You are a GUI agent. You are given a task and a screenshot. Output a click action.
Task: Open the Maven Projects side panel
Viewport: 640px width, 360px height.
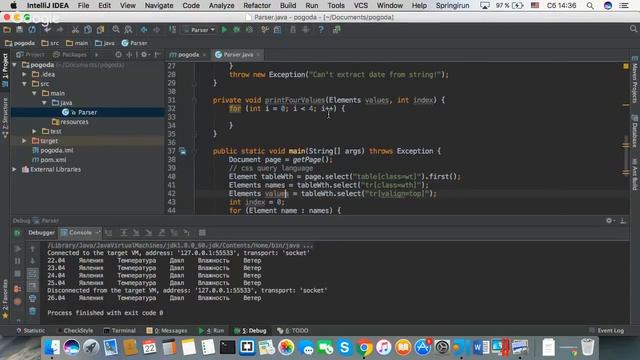pos(635,80)
